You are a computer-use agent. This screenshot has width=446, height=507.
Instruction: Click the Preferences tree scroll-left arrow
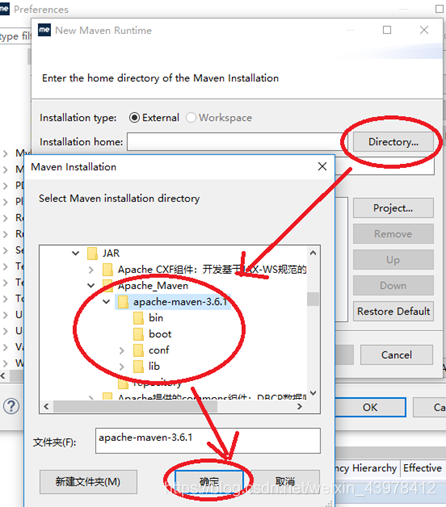[x=3, y=376]
